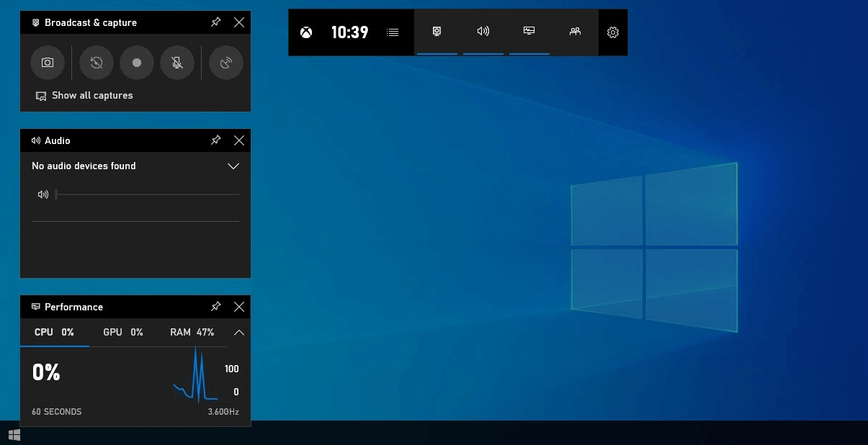The height and width of the screenshot is (445, 868).
Task: Click the 3.60GHz speed label
Action: [223, 412]
